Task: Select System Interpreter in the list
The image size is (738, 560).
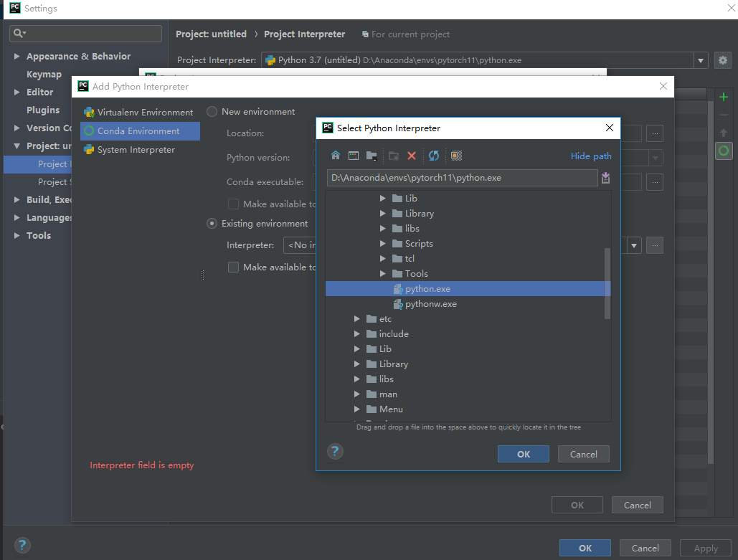Action: click(x=141, y=150)
